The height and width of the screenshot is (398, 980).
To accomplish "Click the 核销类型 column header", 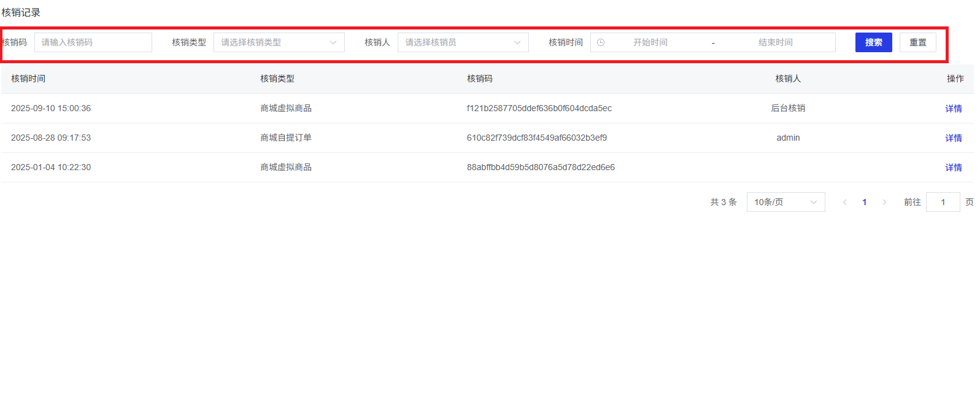I will pos(277,79).
